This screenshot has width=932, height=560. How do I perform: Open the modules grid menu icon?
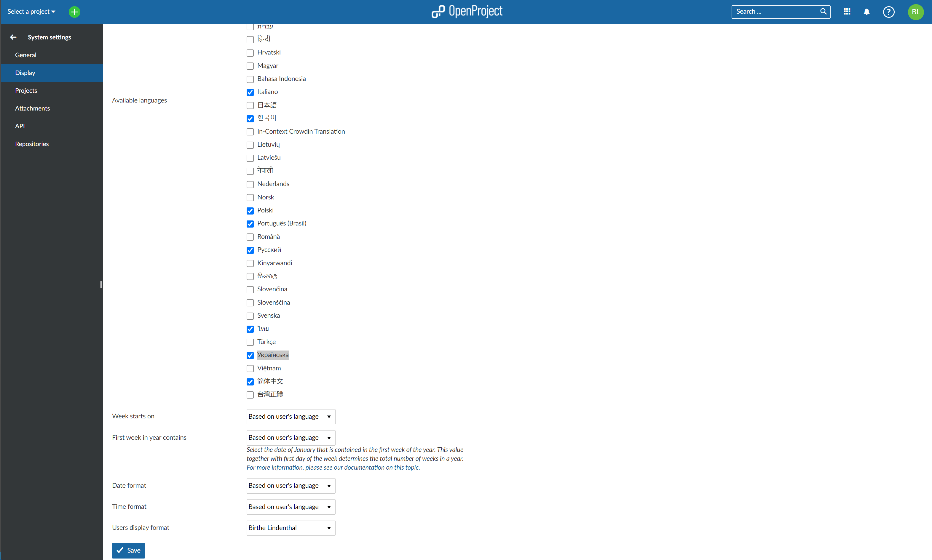click(x=847, y=12)
